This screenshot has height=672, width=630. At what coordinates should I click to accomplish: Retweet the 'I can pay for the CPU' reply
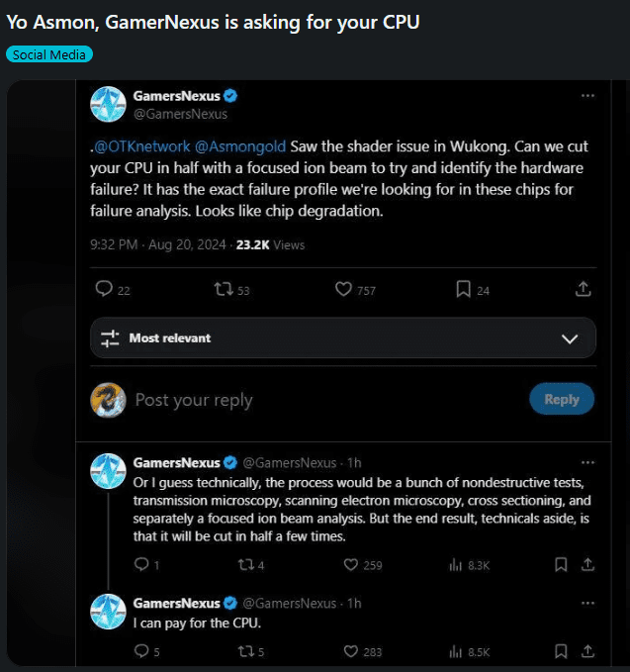[248, 651]
